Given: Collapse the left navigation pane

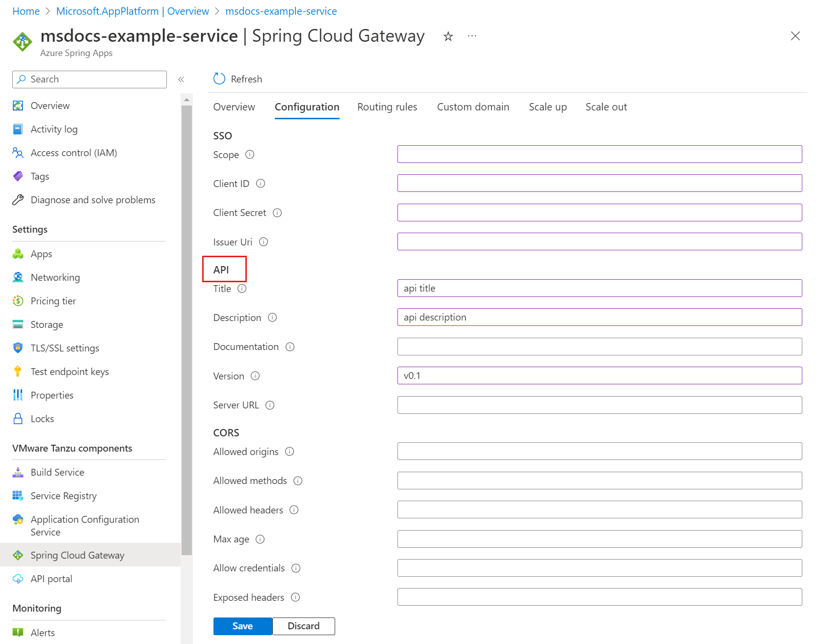Looking at the screenshot, I should tap(181, 79).
